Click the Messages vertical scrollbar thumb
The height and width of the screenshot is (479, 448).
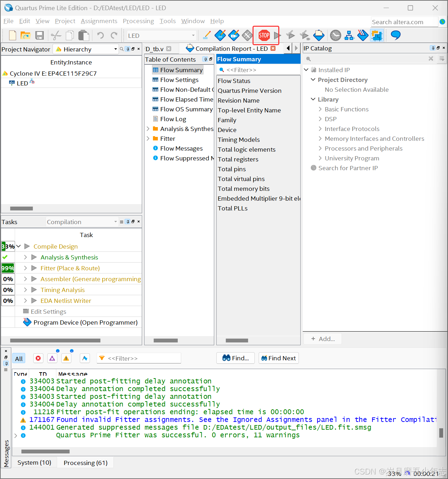point(441,433)
